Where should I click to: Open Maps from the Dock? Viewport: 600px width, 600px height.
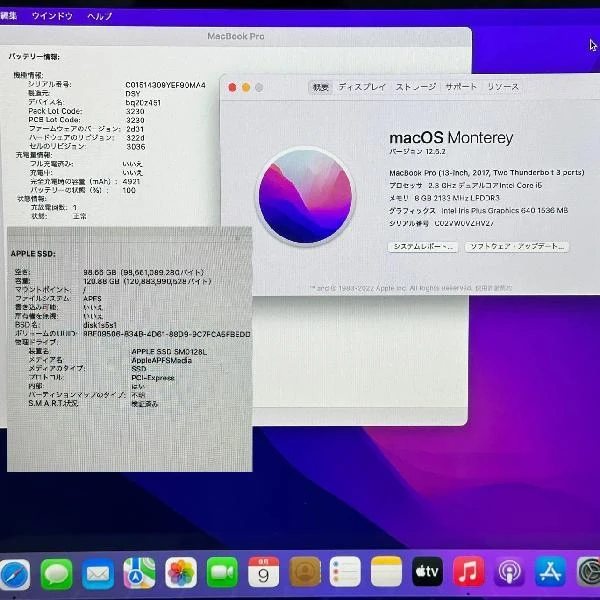139,573
